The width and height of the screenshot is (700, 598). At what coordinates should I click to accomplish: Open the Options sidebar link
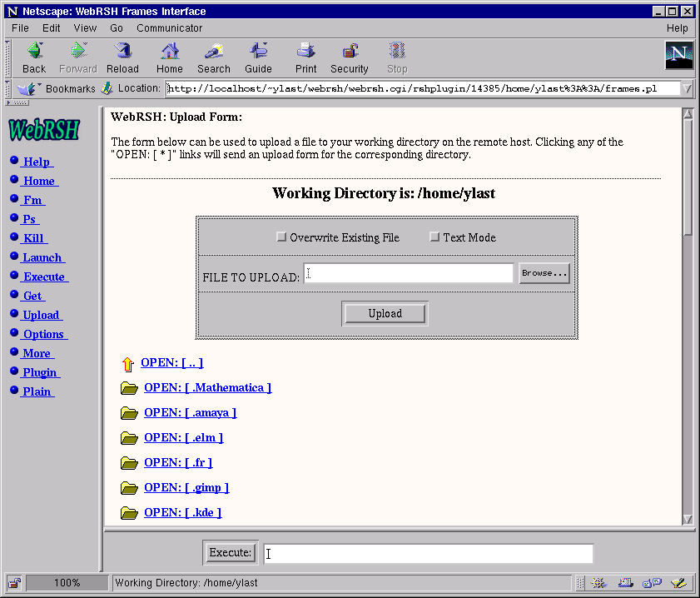coord(44,335)
